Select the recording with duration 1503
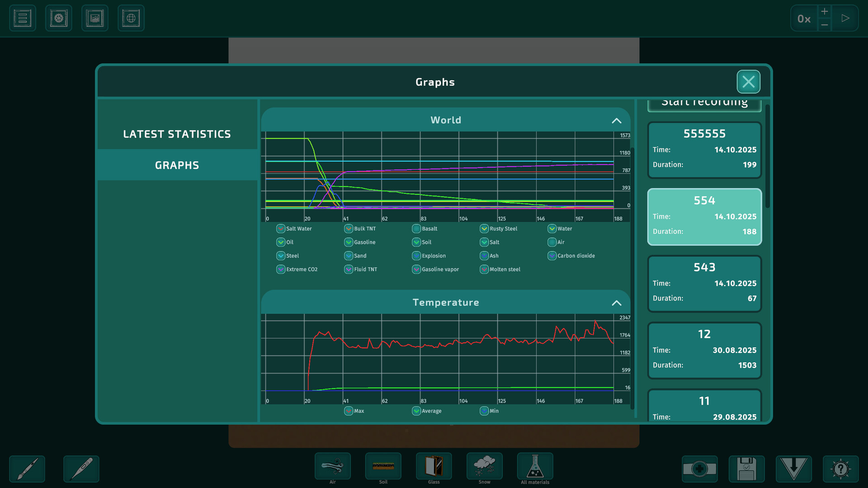Viewport: 868px width, 488px height. [x=704, y=350]
